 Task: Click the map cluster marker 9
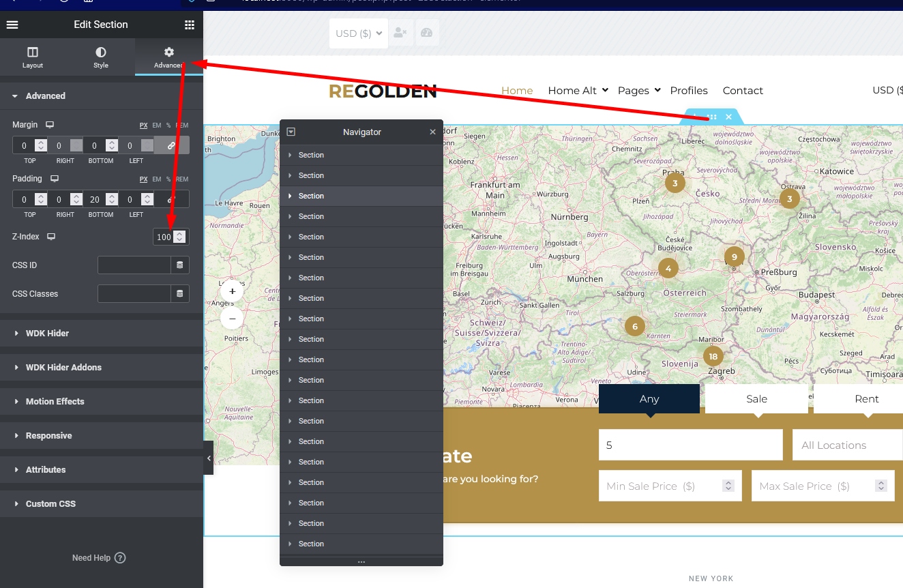click(735, 257)
